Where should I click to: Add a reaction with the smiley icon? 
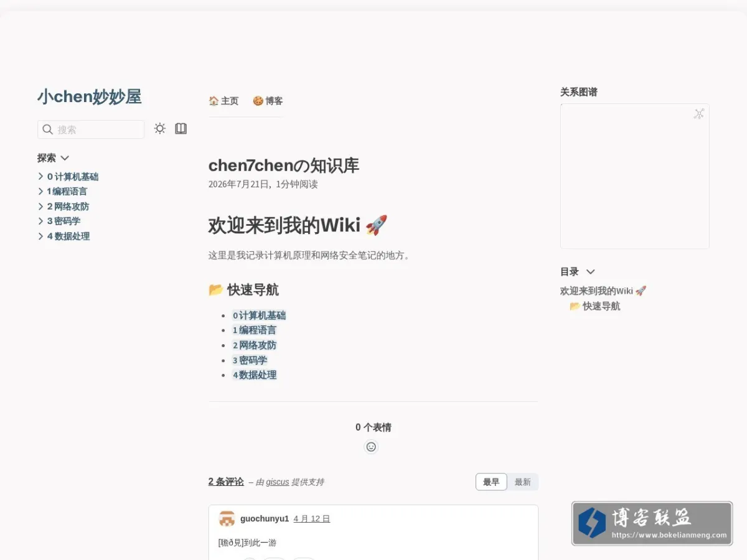pyautogui.click(x=371, y=447)
